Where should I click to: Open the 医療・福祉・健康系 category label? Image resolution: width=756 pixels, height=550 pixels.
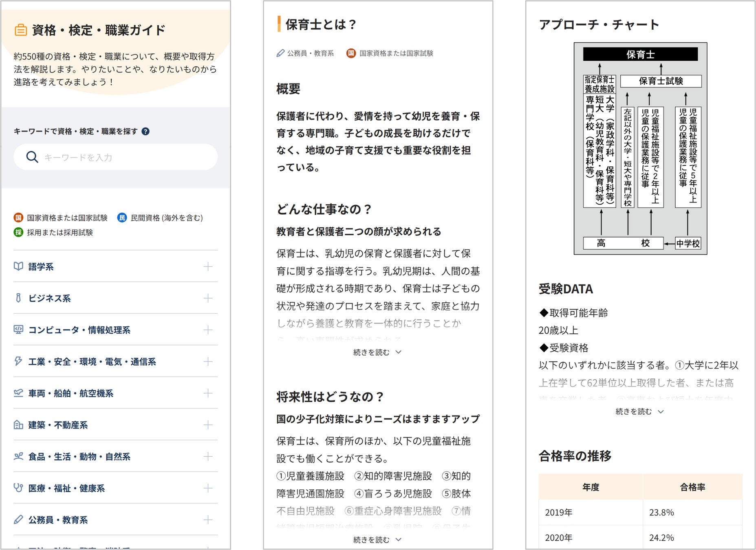pyautogui.click(x=66, y=488)
